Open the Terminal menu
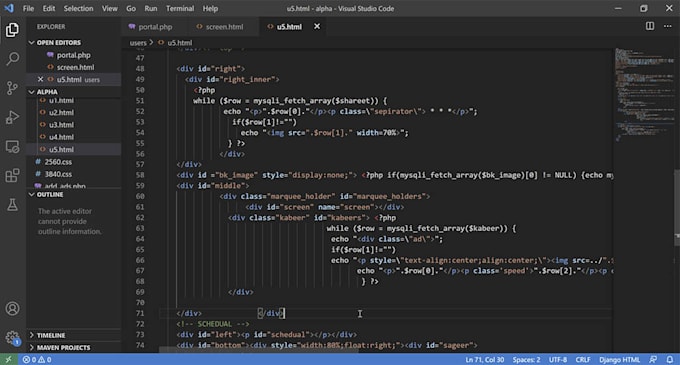680x365 pixels. (x=180, y=8)
